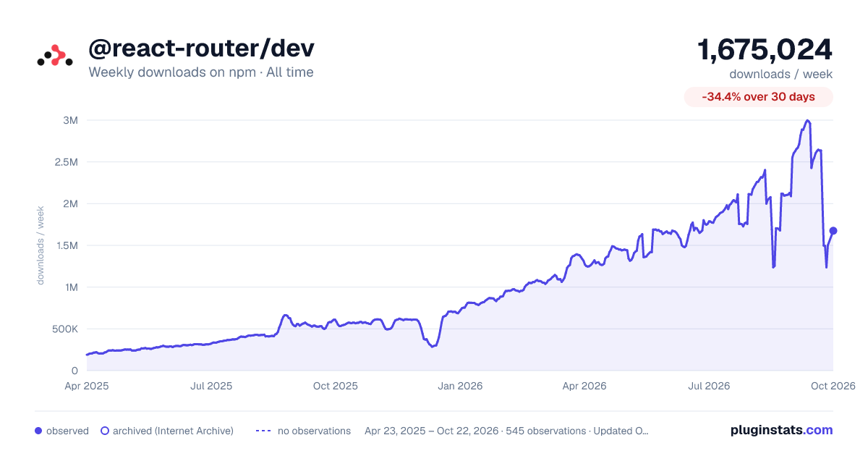This screenshot has height=456, width=868.
Task: Click the 1,675,024 downloads count
Action: coord(765,50)
